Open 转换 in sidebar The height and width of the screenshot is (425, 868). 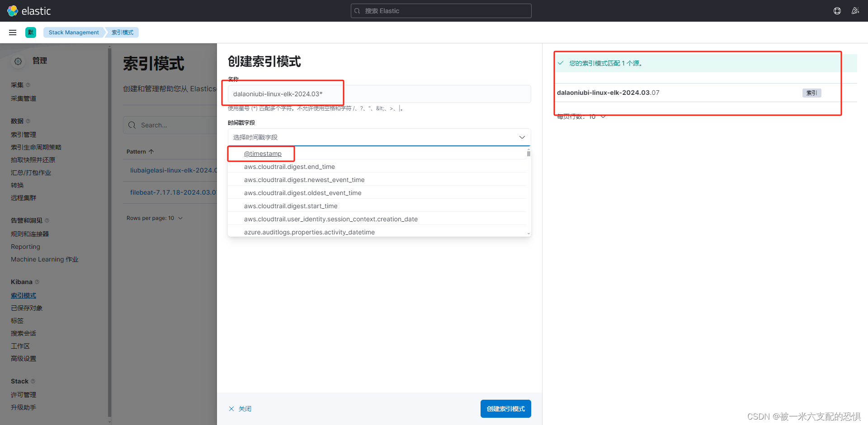[x=17, y=185]
